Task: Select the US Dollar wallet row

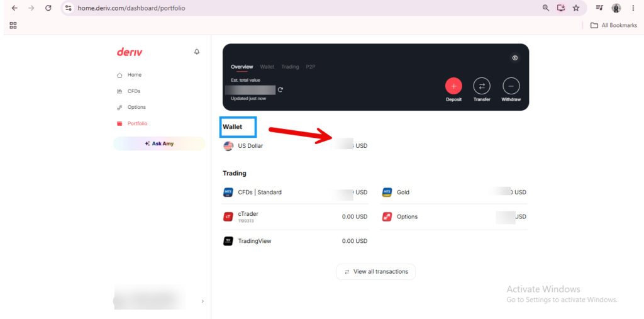Action: [x=296, y=146]
